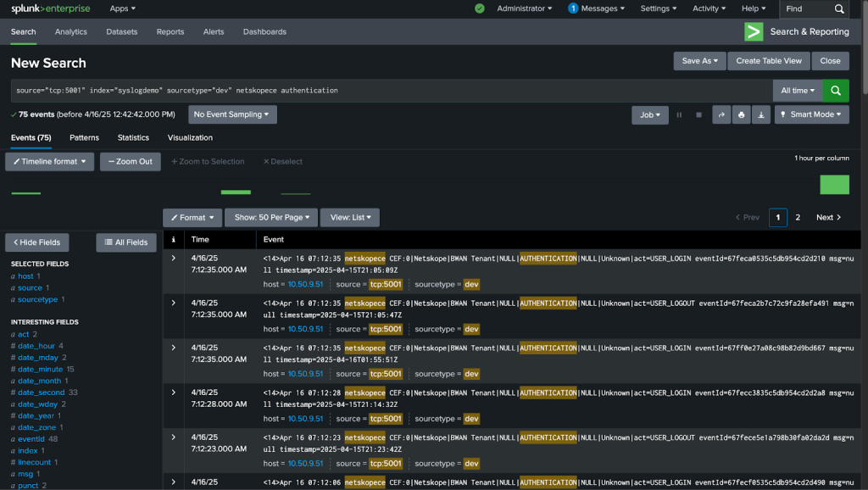Switch to the Patterns tab
Viewport: 868px width, 490px height.
[x=84, y=137]
